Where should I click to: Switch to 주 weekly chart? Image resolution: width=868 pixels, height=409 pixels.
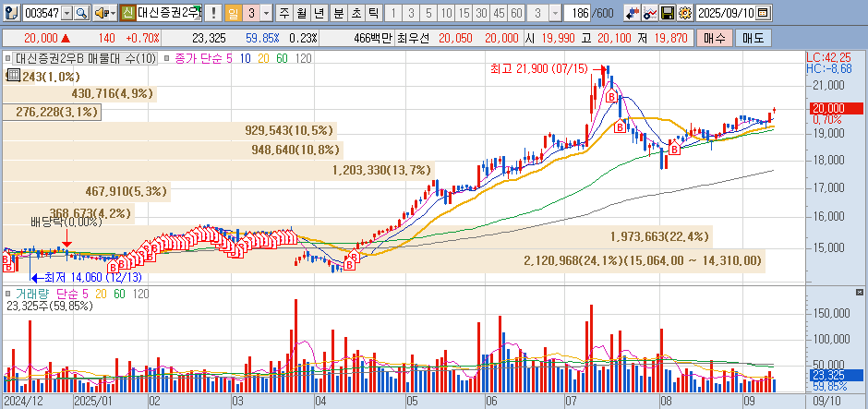(284, 12)
